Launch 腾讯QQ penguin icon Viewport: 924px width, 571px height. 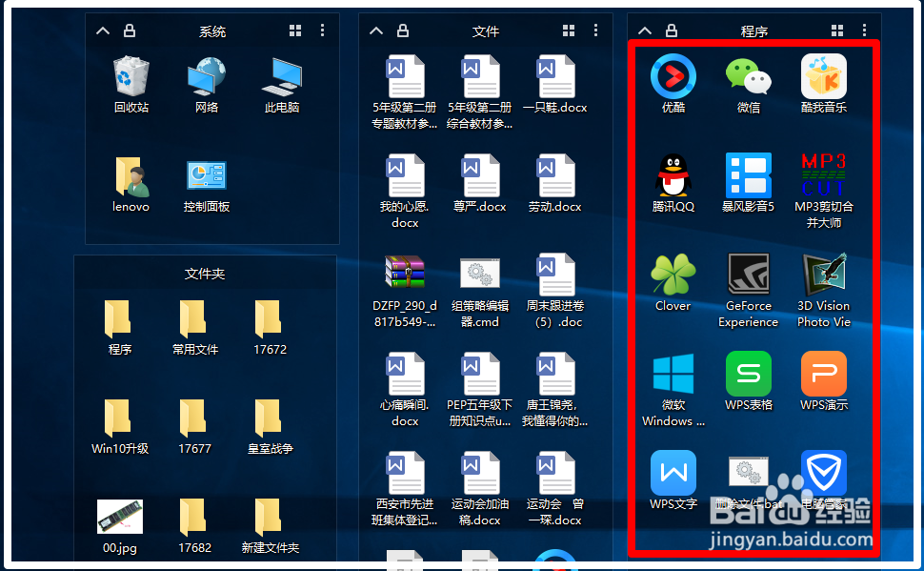click(673, 175)
